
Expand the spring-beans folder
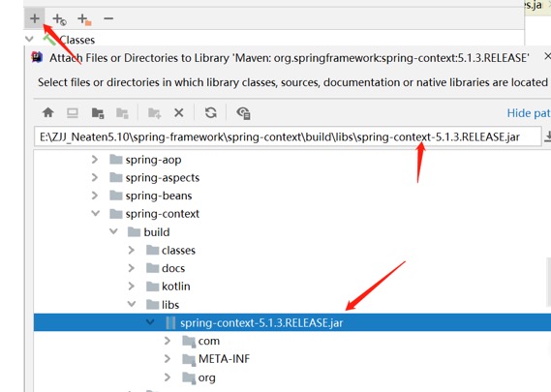95,196
